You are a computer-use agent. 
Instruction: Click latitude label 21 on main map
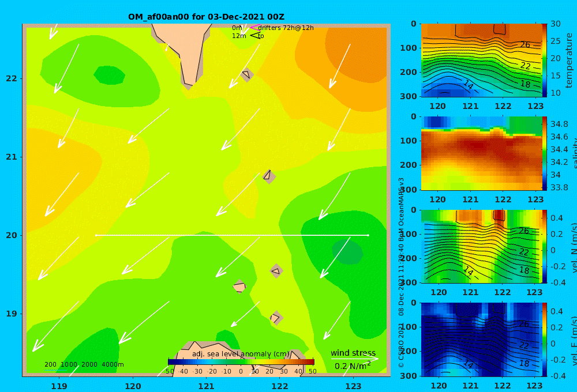12,157
